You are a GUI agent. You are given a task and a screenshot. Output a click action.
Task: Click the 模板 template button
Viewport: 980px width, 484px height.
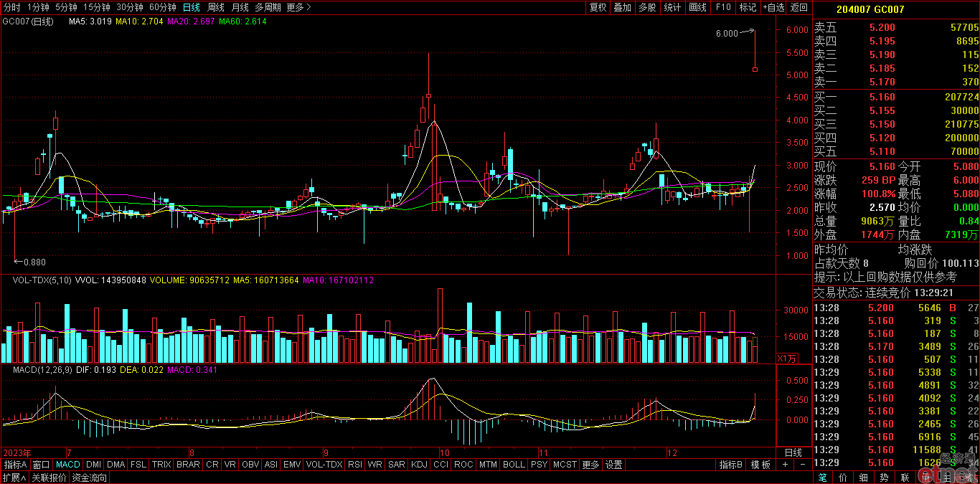click(x=760, y=465)
